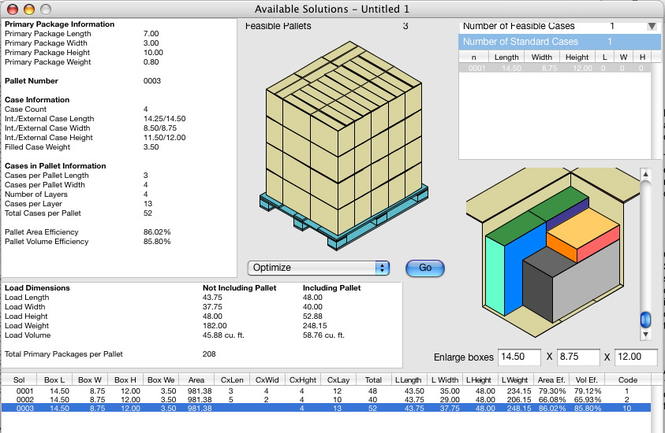Click the 65.93% volume efficiency cell

[587, 399]
